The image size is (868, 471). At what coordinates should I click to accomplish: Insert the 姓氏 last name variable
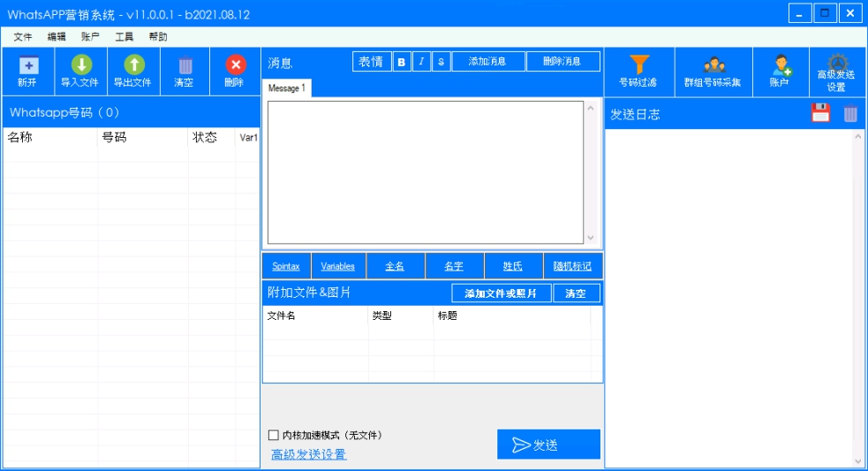click(513, 266)
